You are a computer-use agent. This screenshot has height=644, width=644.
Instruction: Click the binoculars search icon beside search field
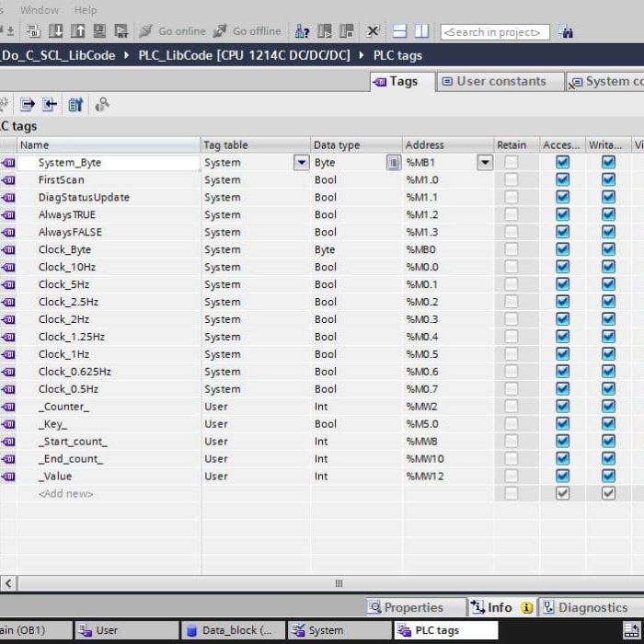point(566,31)
